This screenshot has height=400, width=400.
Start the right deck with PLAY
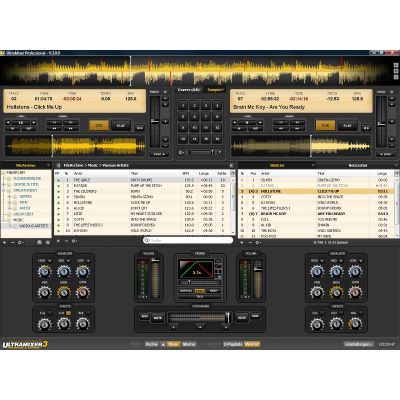tap(347, 126)
